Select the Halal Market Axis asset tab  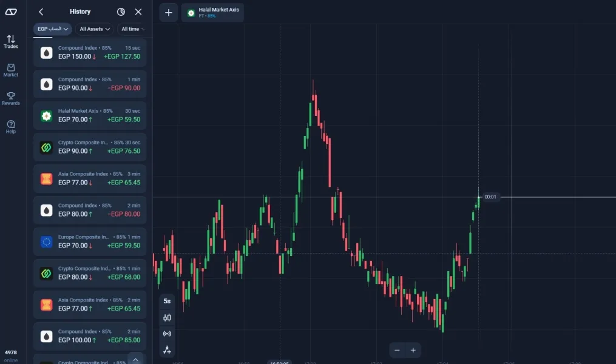pyautogui.click(x=212, y=13)
